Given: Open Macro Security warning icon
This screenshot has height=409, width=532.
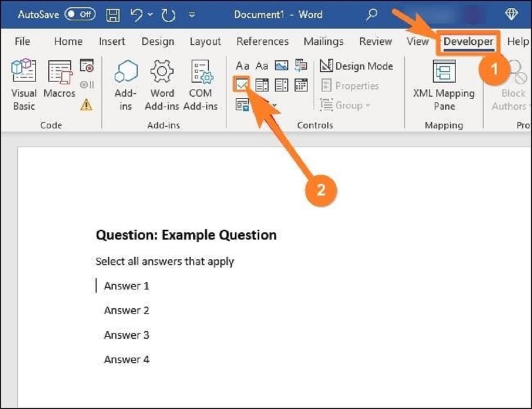Looking at the screenshot, I should pos(86,104).
